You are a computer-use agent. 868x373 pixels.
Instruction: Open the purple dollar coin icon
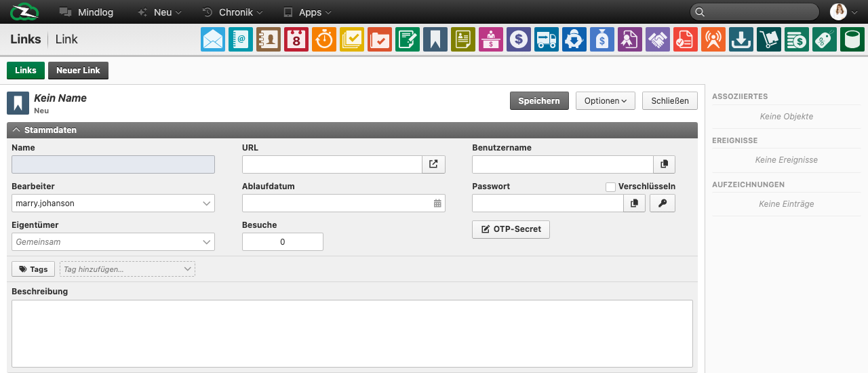pos(519,39)
